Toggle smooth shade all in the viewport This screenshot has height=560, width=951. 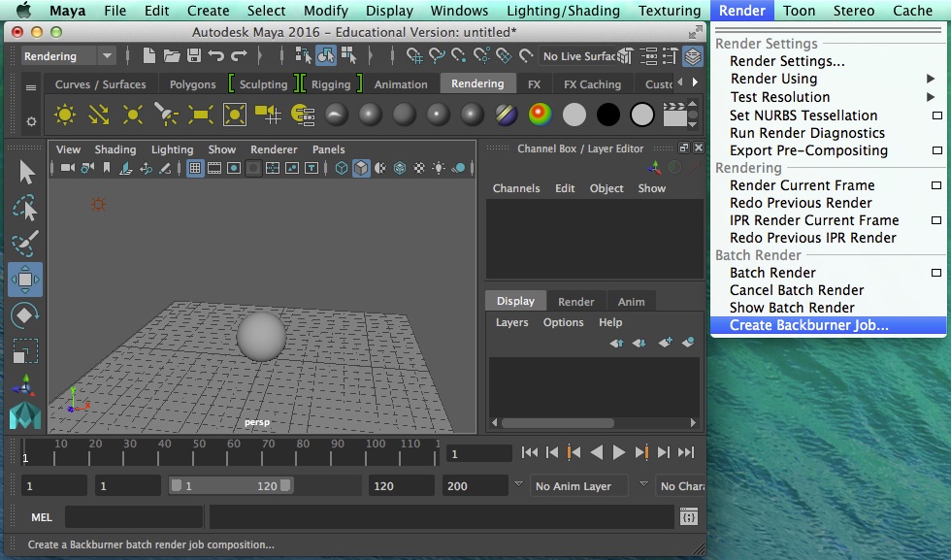click(361, 168)
